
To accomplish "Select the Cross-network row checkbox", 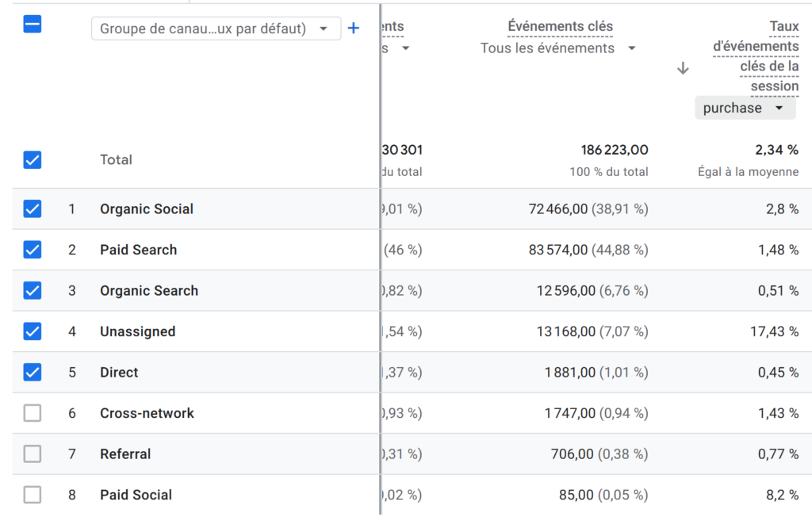I will tap(32, 413).
